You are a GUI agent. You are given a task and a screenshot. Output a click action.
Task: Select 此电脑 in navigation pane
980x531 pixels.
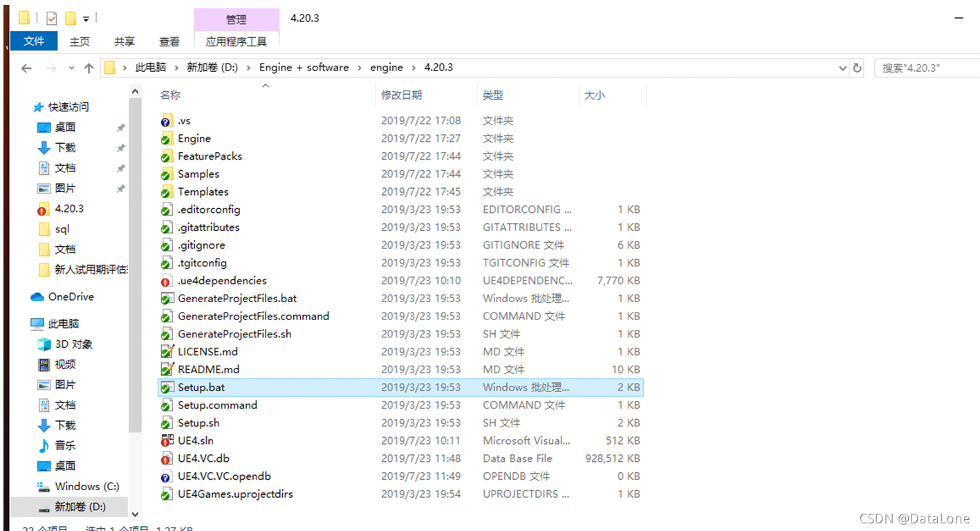click(x=55, y=324)
